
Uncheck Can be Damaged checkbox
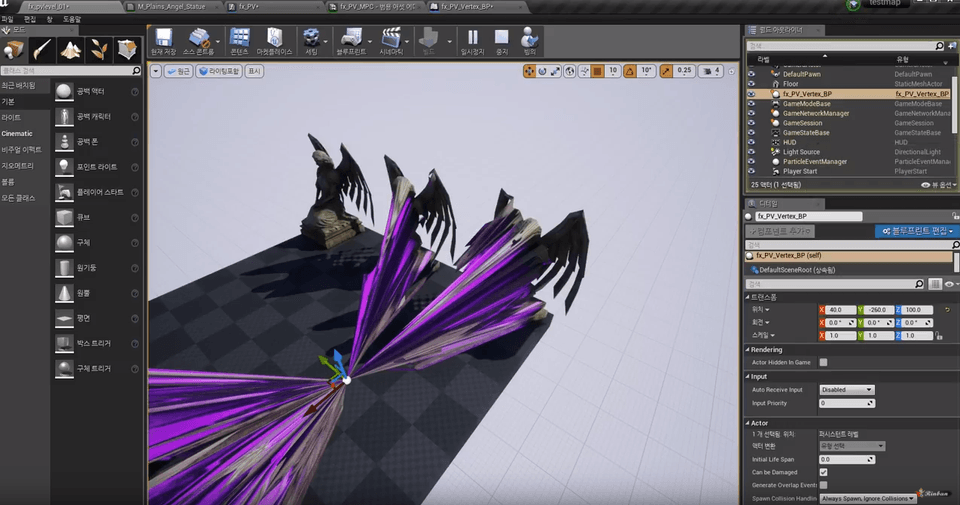click(823, 473)
